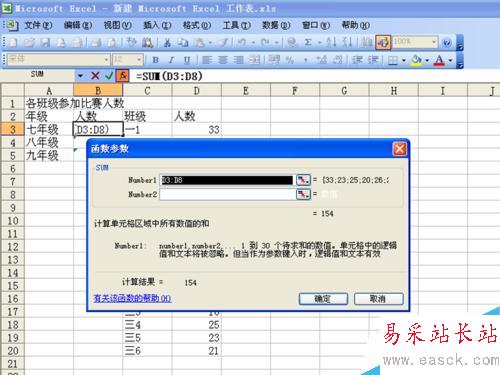
Task: Open the Undo history dropdown arrow
Action: (x=253, y=43)
